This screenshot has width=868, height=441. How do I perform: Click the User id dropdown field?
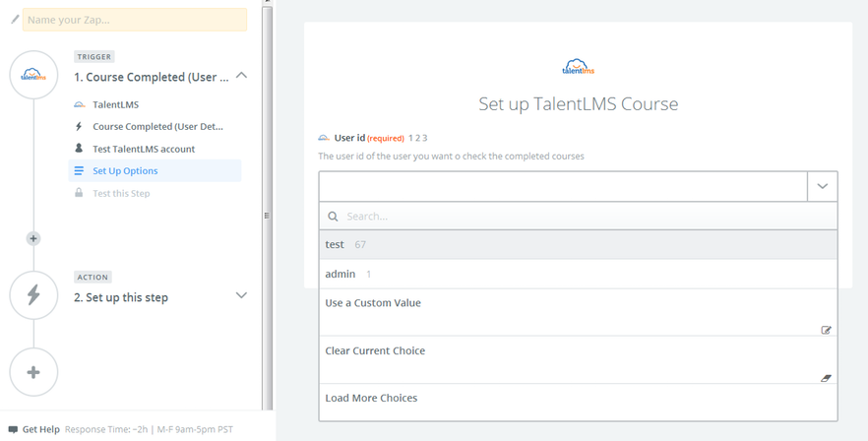(x=563, y=186)
